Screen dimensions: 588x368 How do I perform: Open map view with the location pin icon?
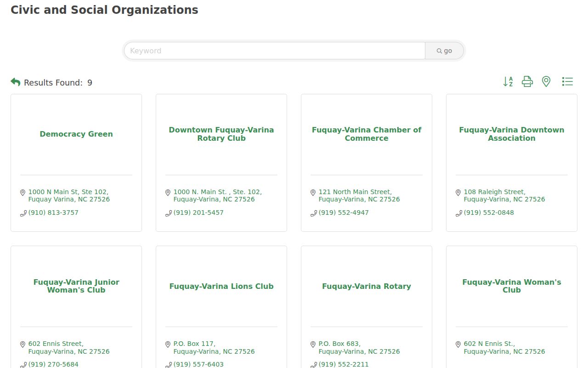point(546,82)
